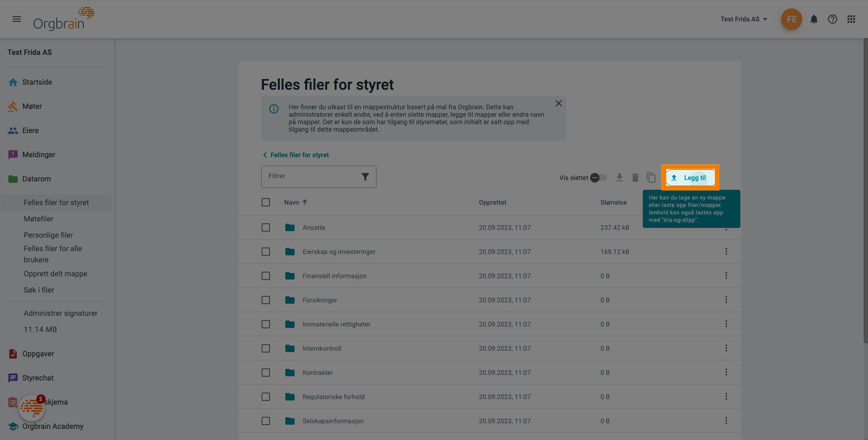Check the Ansatte folder checkbox

(266, 227)
